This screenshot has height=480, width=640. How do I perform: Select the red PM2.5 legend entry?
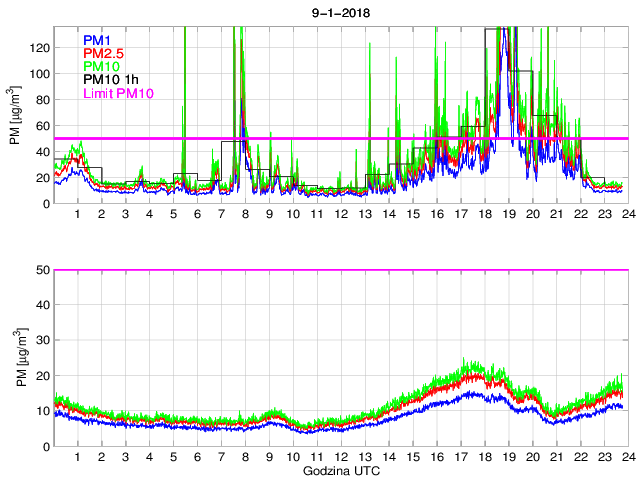click(103, 53)
